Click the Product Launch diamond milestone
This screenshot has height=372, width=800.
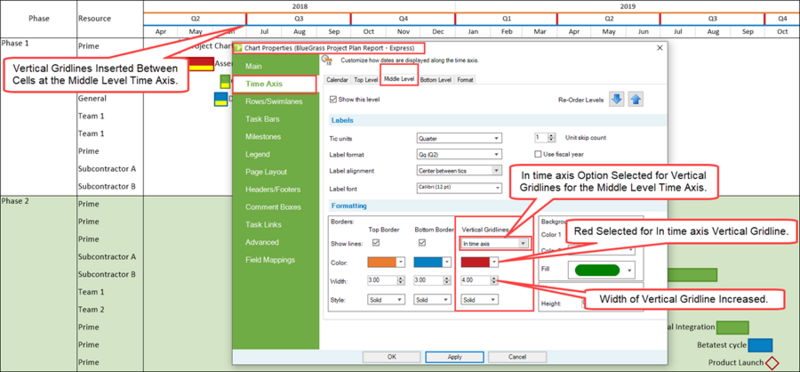click(x=772, y=362)
